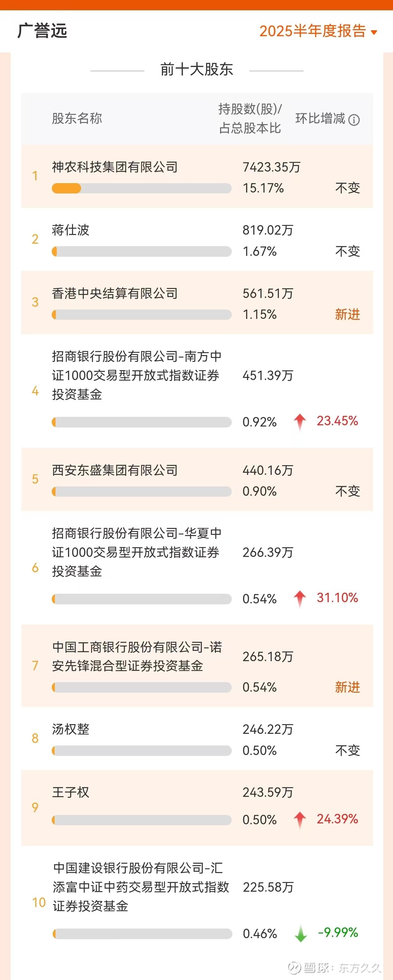Select shareholder 神农科技集团有限公司
The height and width of the screenshot is (980, 393).
[x=115, y=167]
